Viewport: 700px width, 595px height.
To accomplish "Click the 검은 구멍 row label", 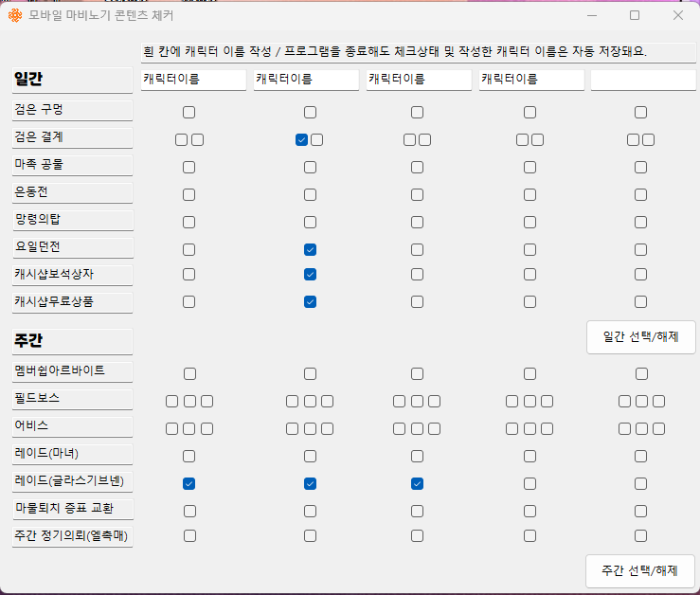I will point(72,110).
